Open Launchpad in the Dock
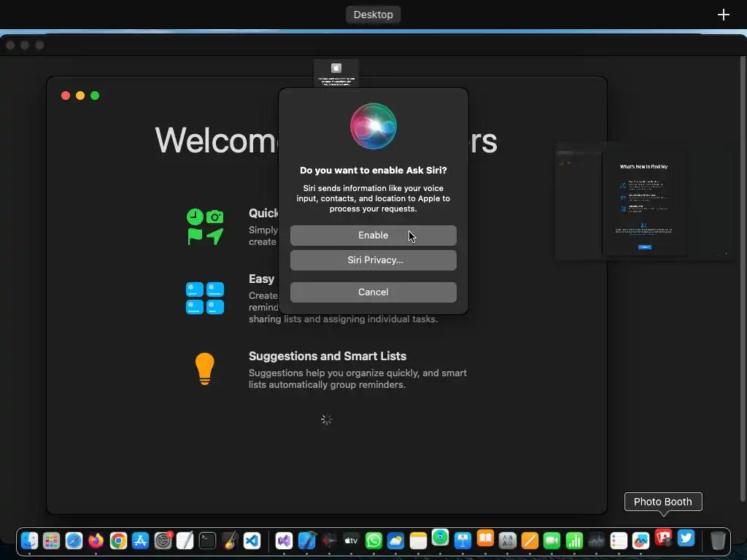747x560 pixels. (52, 541)
